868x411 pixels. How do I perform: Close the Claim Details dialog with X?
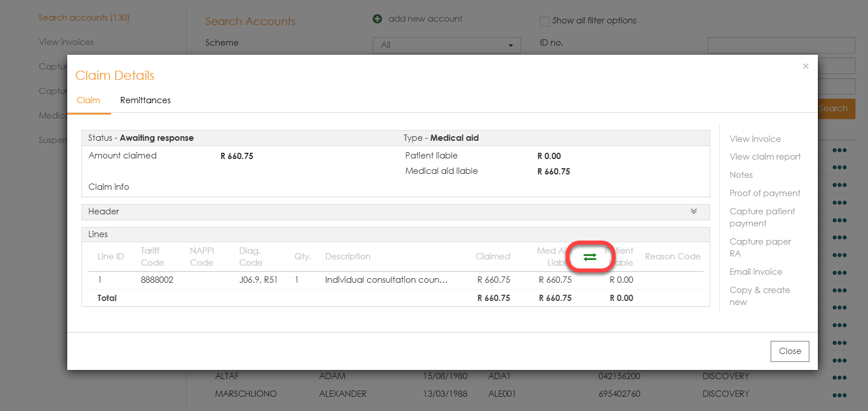(805, 67)
